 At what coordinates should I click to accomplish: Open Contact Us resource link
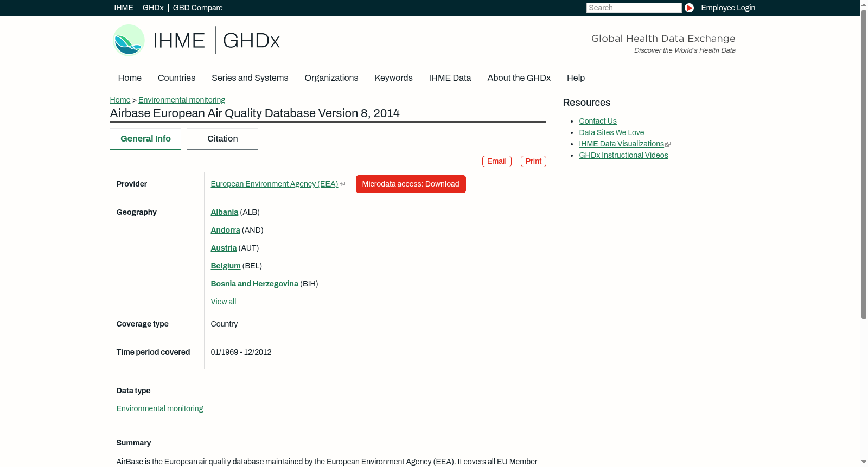pyautogui.click(x=598, y=121)
